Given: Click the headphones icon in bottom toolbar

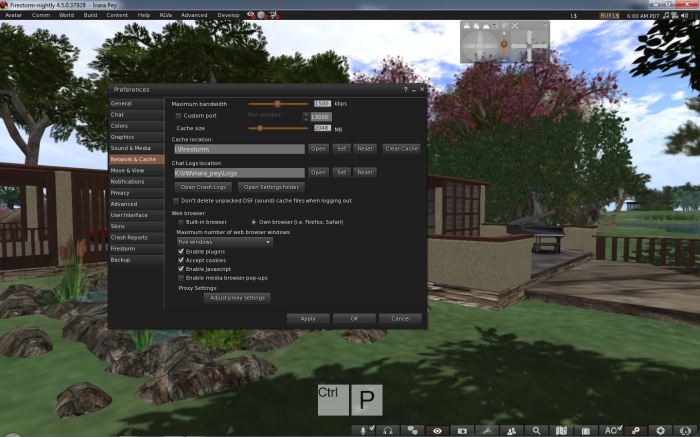Looking at the screenshot, I should coord(386,429).
